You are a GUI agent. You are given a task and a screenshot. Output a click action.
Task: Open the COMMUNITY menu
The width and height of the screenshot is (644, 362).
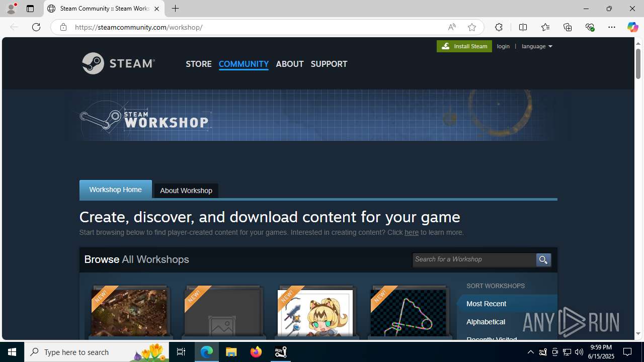coord(244,64)
